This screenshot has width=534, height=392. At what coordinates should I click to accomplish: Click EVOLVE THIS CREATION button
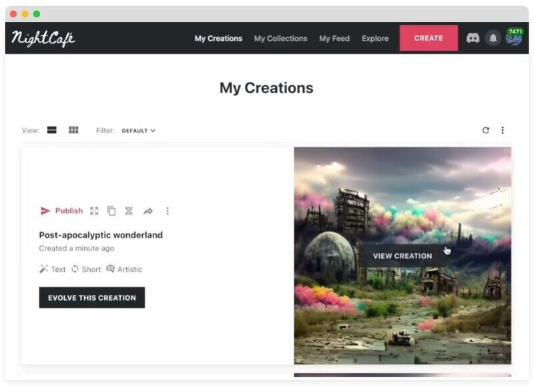click(92, 297)
